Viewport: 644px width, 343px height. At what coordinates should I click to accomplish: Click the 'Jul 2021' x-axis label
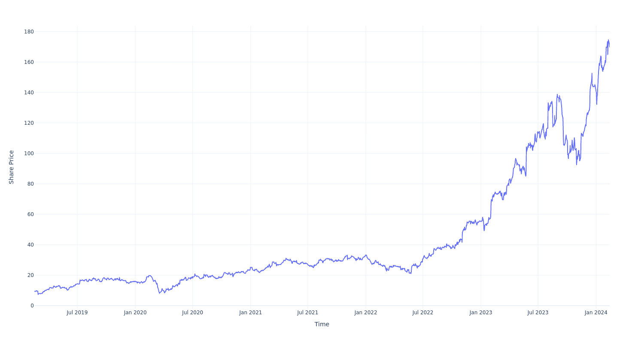(308, 313)
